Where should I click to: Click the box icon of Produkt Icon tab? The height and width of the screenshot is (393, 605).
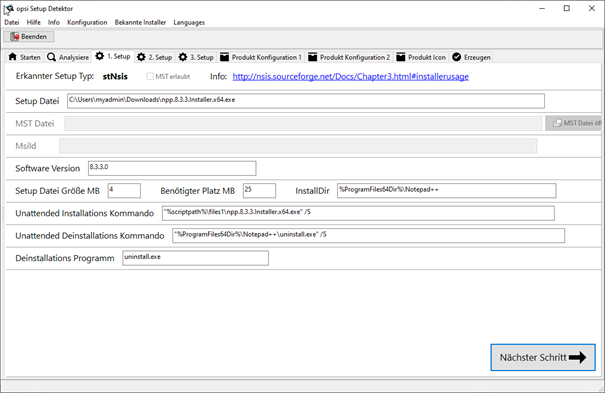[401, 57]
